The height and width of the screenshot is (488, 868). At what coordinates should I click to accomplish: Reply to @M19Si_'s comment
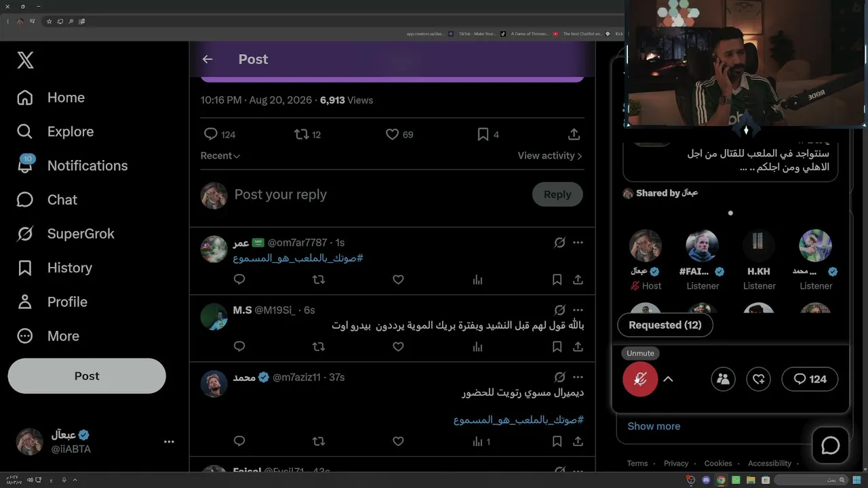(239, 346)
